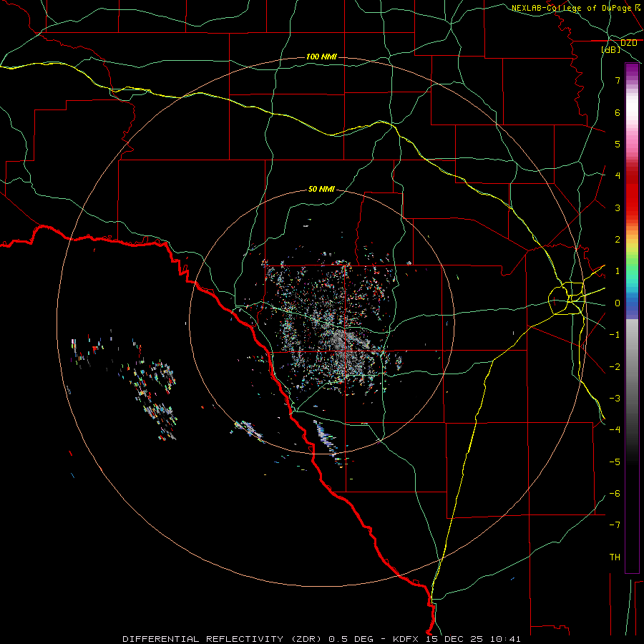The image size is (644, 644).
Task: Click the '-2' value on color scale
Action: pos(615,367)
